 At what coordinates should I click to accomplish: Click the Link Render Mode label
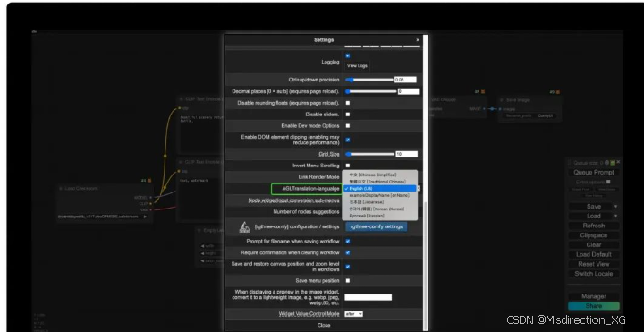(x=319, y=176)
